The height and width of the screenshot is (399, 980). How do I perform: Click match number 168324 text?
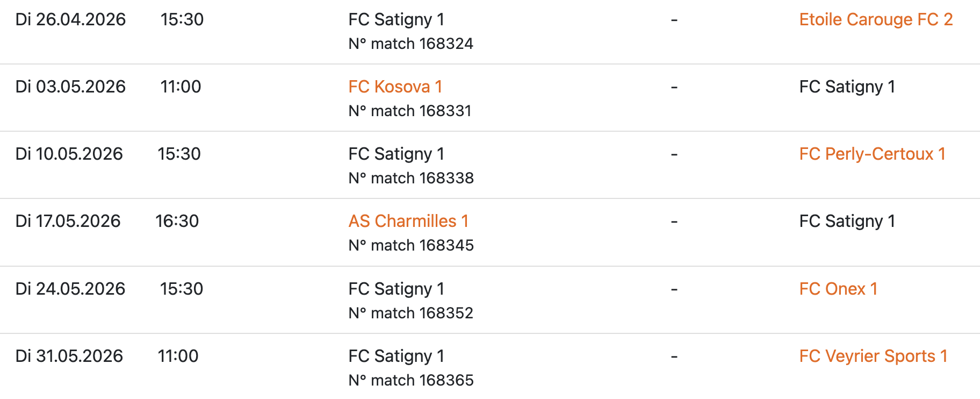click(x=411, y=44)
